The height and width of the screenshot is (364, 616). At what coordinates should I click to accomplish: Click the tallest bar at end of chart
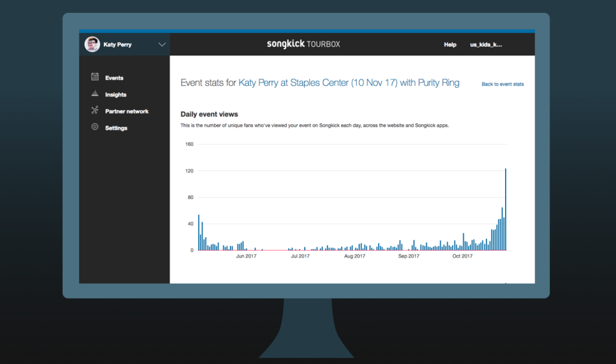(x=506, y=209)
